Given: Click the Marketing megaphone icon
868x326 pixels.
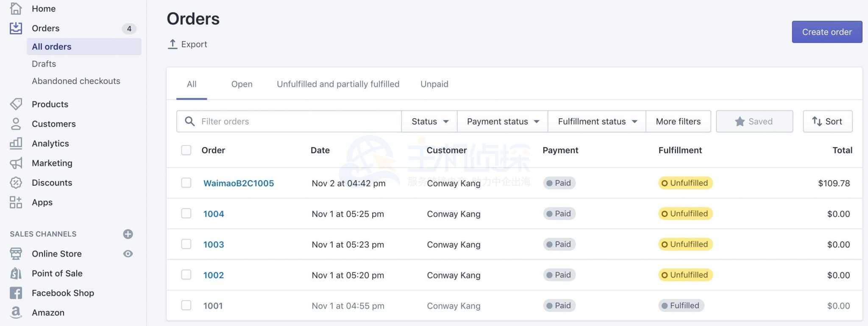Looking at the screenshot, I should (16, 163).
